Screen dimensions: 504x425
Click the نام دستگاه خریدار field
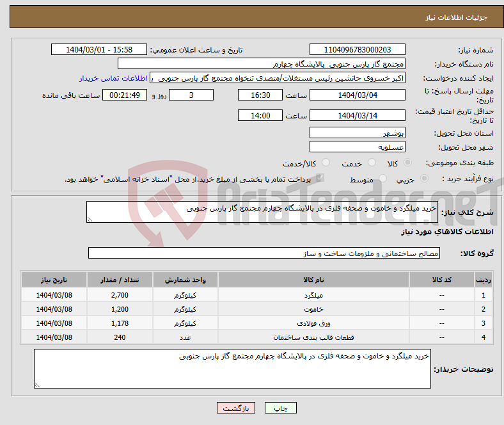(262, 64)
